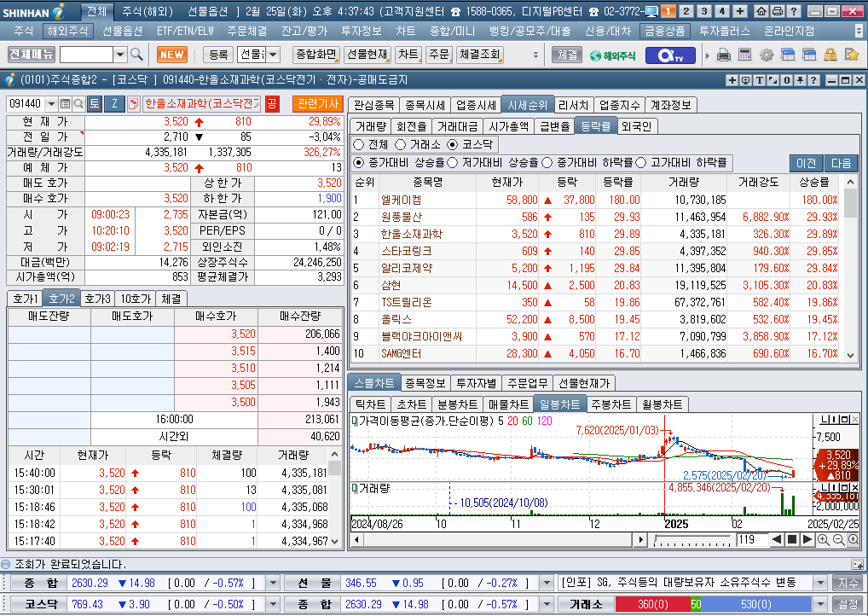Expand the toolbar overflow chevron near 체결조회
The height and width of the screenshot is (616, 868).
[535, 55]
